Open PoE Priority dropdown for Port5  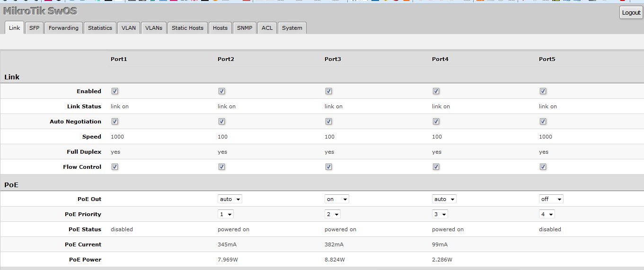(547, 214)
